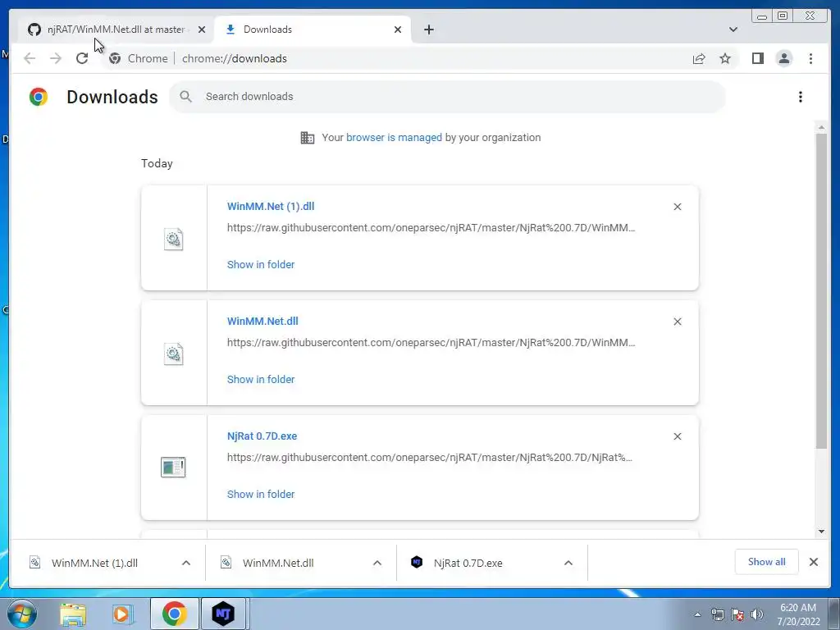
Task: Expand options for WinMM.Net.dll shelf item
Action: (x=377, y=563)
